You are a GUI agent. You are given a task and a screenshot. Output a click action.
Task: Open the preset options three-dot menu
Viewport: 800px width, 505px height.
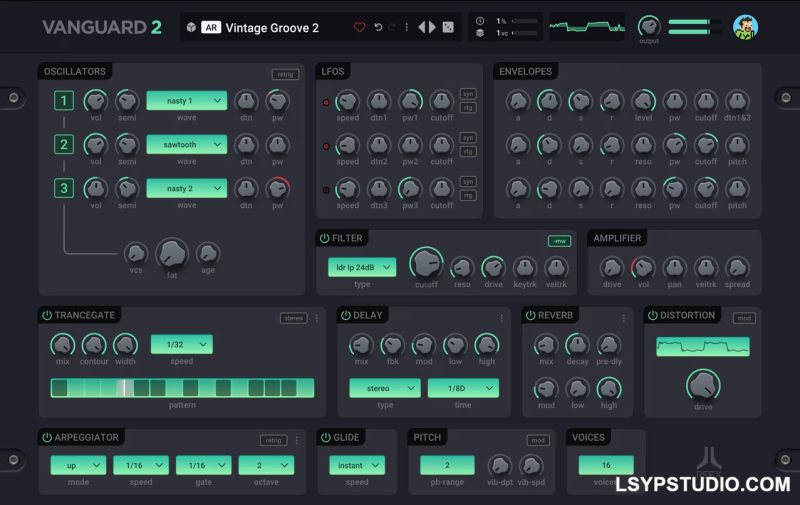pos(406,27)
